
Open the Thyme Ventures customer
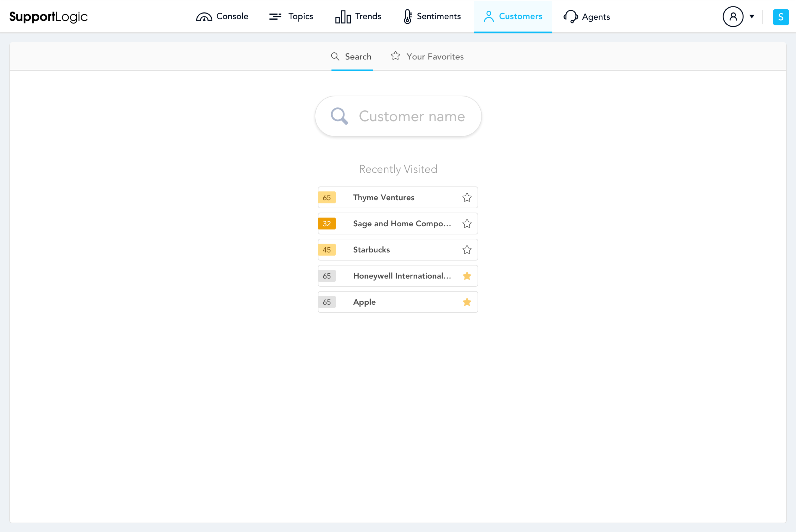398,197
